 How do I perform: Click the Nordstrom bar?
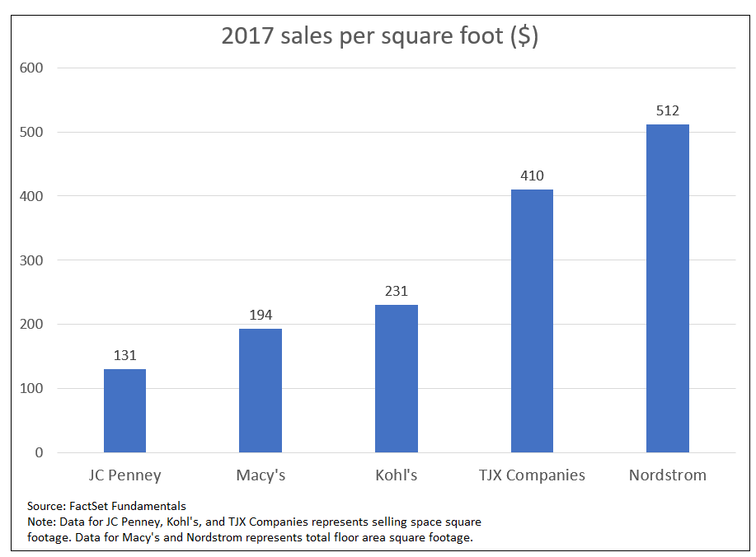[667, 288]
